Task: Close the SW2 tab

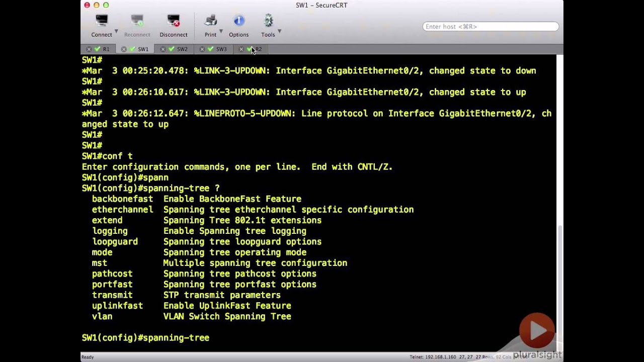Action: tap(163, 49)
